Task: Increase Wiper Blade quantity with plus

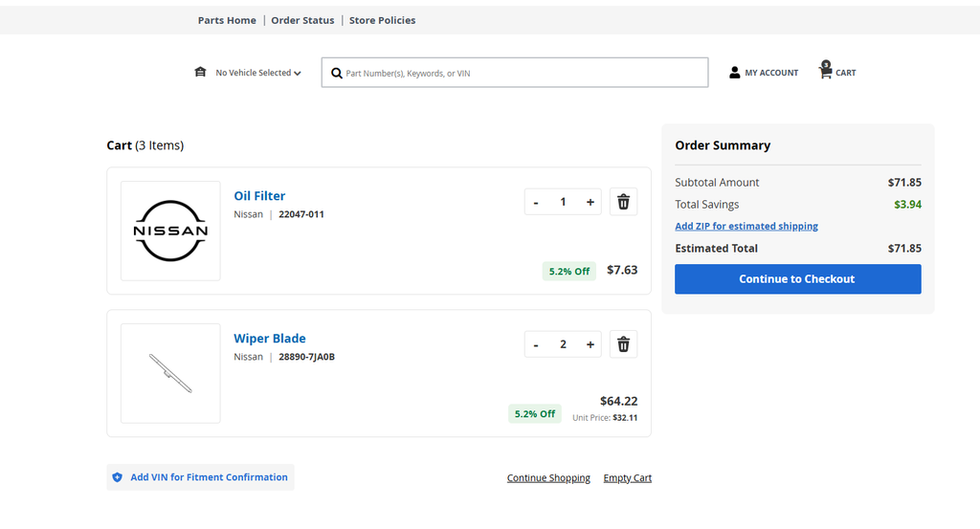Action: 590,344
